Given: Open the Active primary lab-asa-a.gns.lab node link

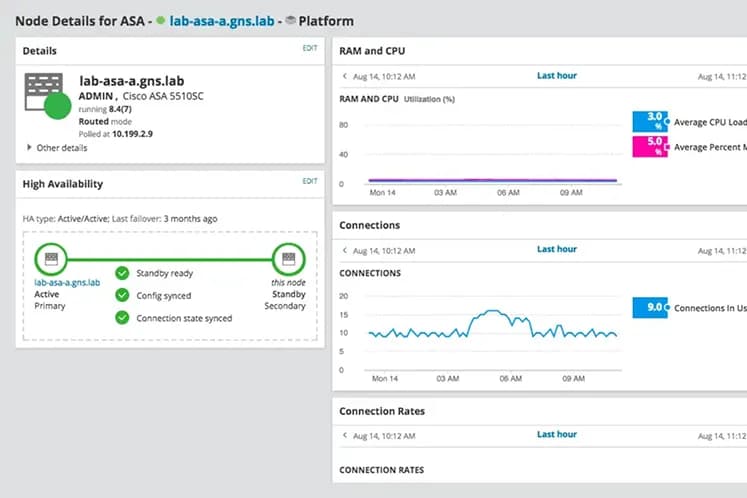Looking at the screenshot, I should (x=67, y=283).
